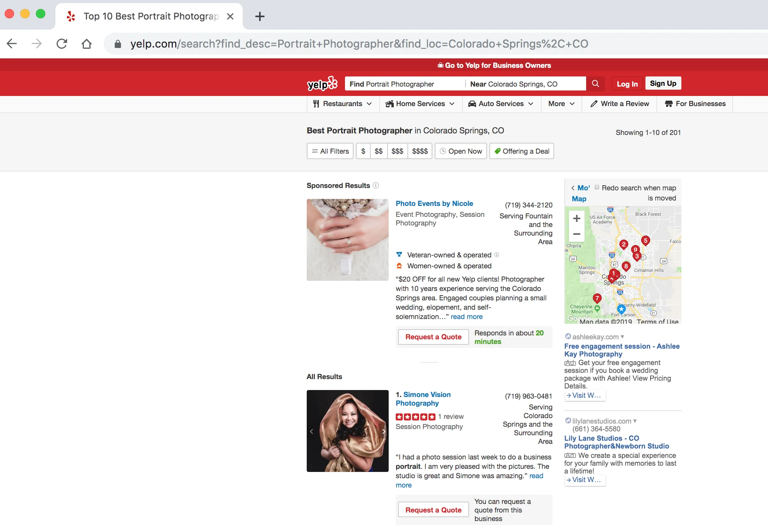
Task: Click the Women-owned badge icon
Action: (399, 266)
